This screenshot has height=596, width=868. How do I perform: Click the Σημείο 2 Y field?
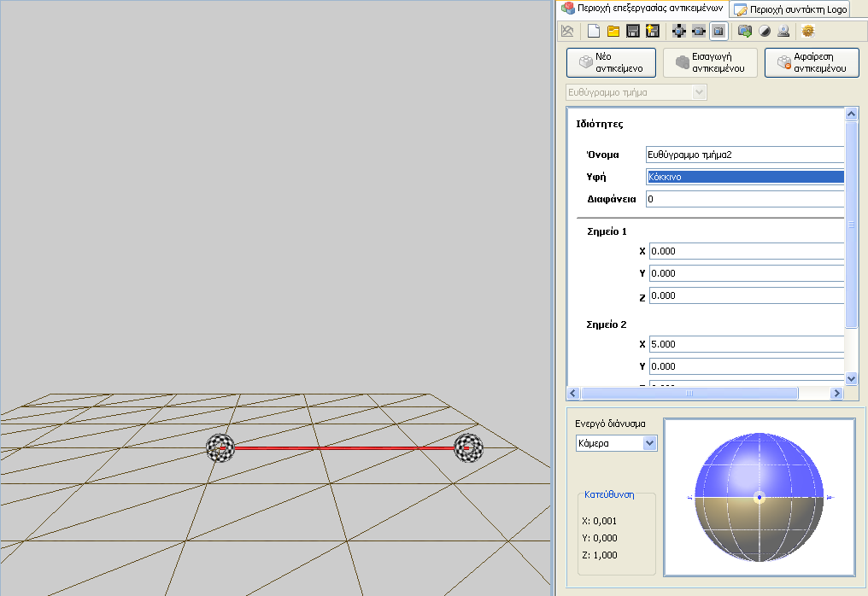pos(746,366)
